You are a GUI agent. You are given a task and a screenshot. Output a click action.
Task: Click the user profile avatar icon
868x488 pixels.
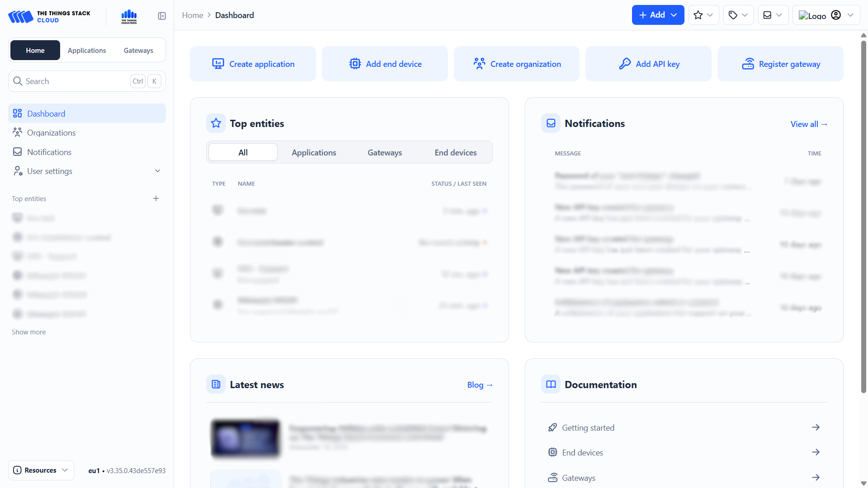pos(836,15)
